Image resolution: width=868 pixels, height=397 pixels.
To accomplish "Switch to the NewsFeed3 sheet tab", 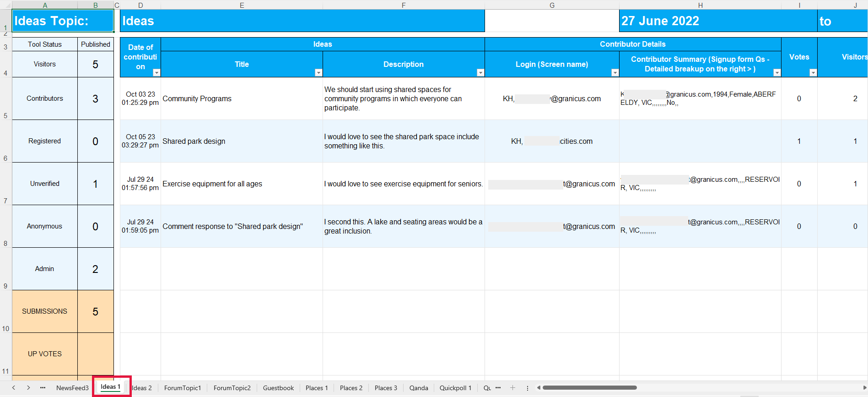I will pyautogui.click(x=72, y=388).
